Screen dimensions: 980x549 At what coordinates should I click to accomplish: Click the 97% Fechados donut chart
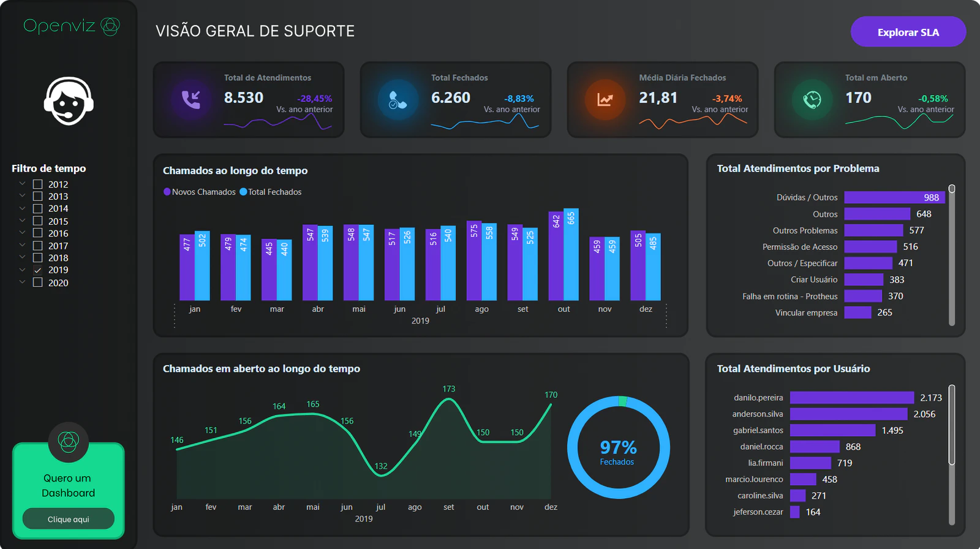tap(619, 447)
